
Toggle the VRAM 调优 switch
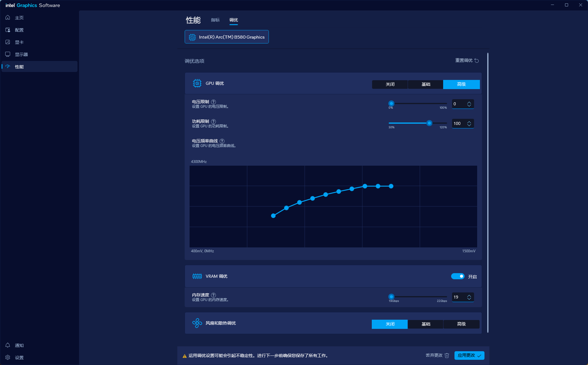pos(458,276)
